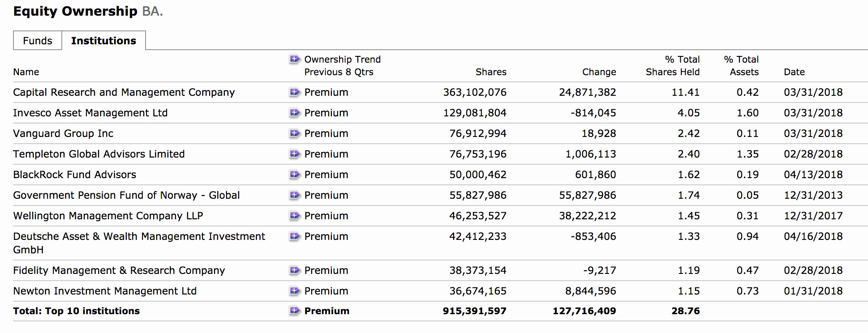Click Capital Research and Management Company name
The height and width of the screenshot is (333, 868).
click(x=124, y=92)
